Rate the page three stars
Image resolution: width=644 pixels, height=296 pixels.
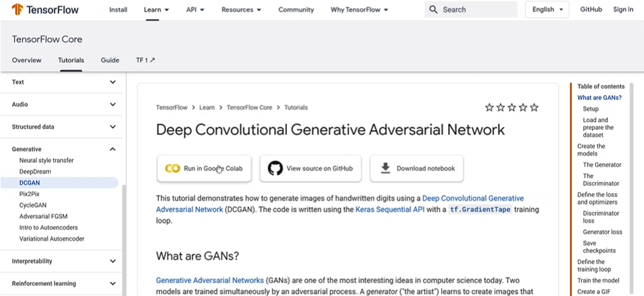click(x=512, y=108)
